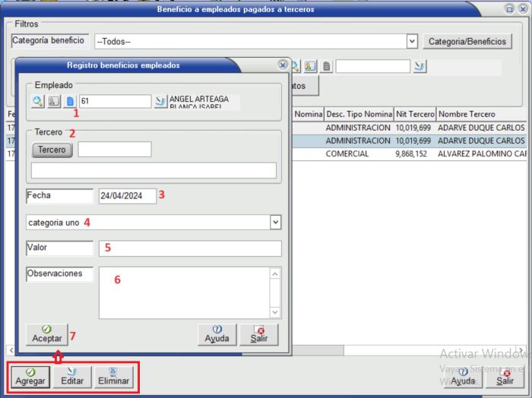Click the card icon in the filter row

[311, 67]
